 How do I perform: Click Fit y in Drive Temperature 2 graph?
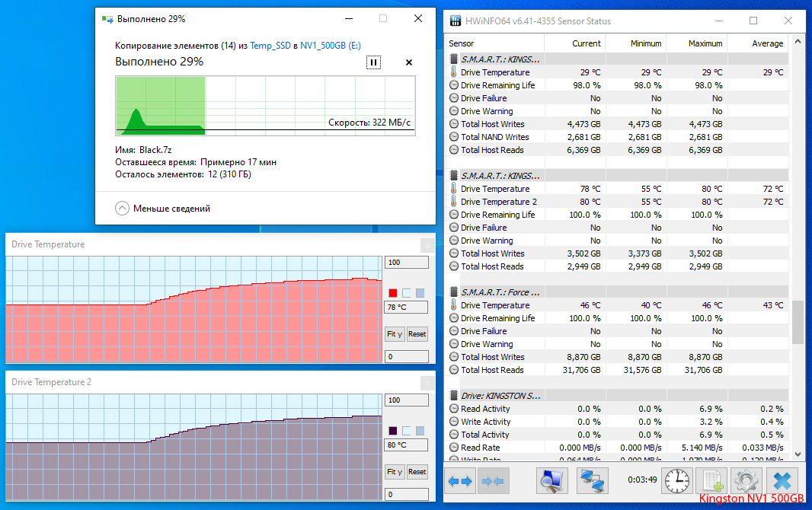pos(395,472)
